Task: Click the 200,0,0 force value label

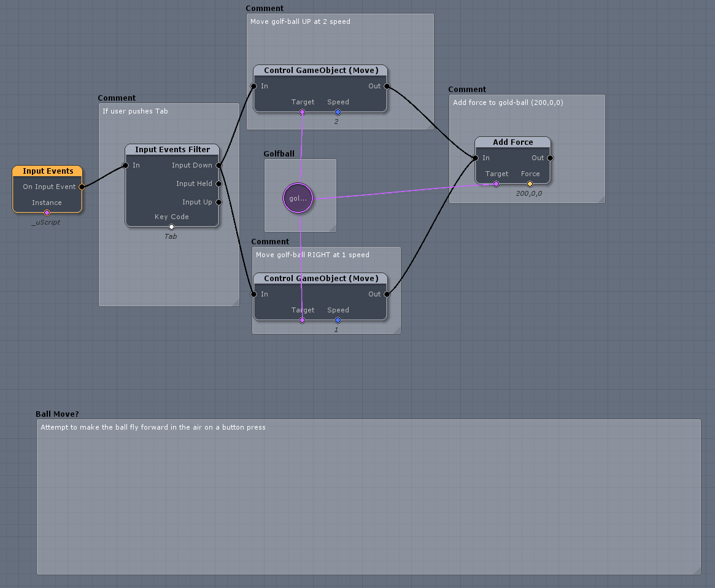Action: coord(528,193)
